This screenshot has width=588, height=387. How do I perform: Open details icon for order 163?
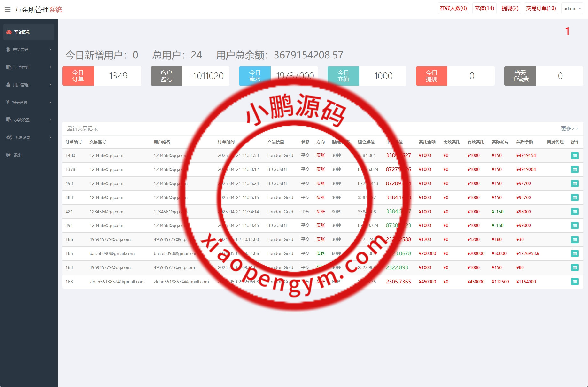pyautogui.click(x=575, y=282)
